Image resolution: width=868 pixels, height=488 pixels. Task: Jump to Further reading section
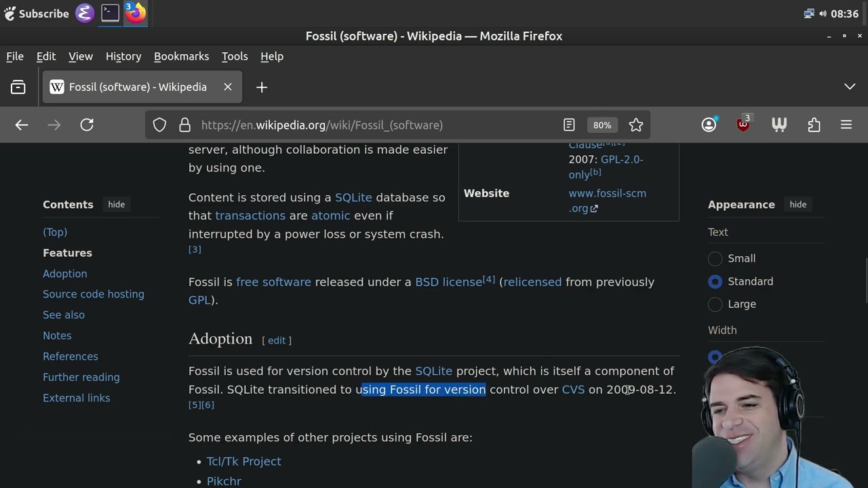[x=81, y=378]
